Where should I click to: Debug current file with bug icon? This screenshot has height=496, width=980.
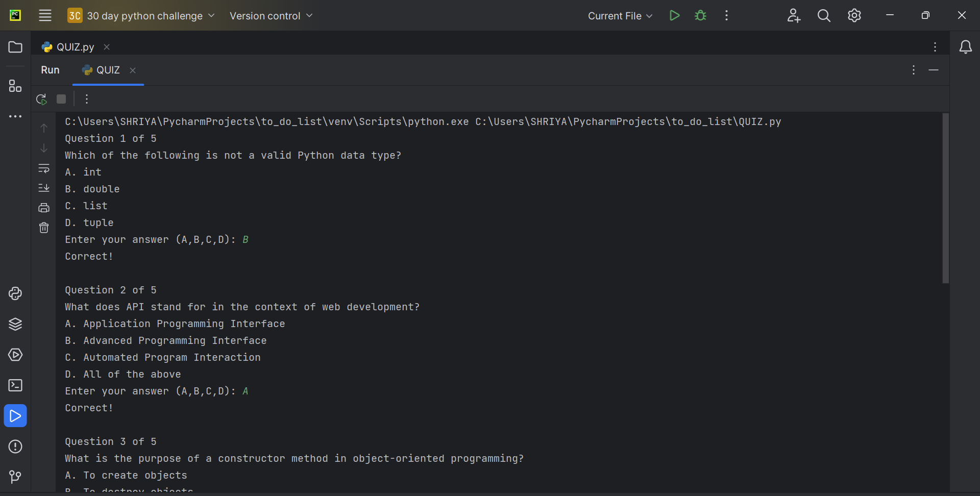(700, 15)
